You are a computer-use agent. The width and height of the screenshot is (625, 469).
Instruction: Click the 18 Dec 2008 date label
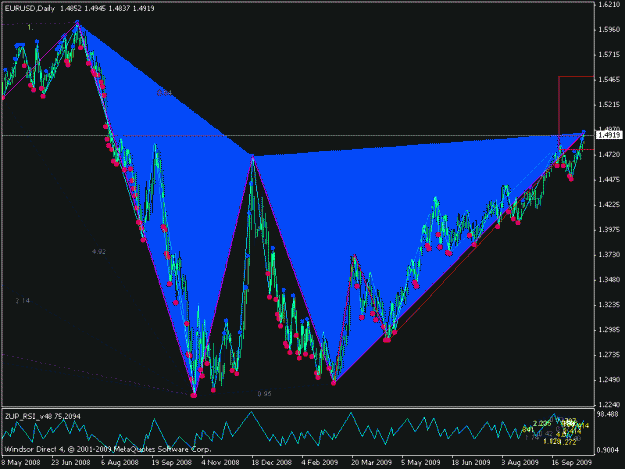point(271,463)
